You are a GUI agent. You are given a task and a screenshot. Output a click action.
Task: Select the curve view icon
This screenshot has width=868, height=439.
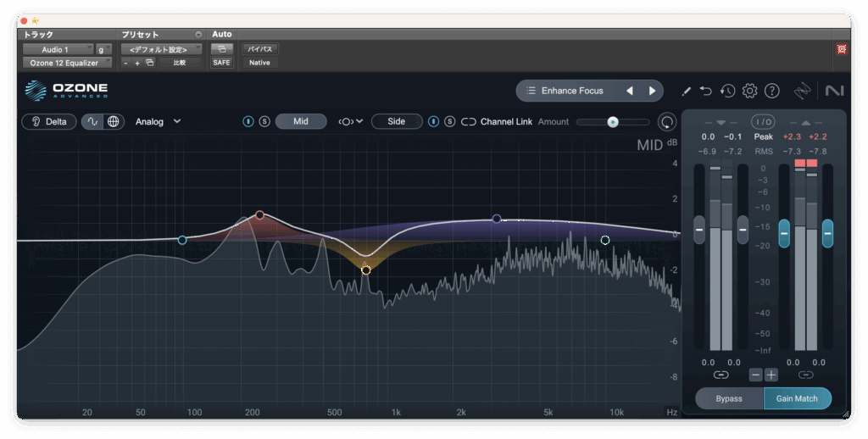coord(93,121)
